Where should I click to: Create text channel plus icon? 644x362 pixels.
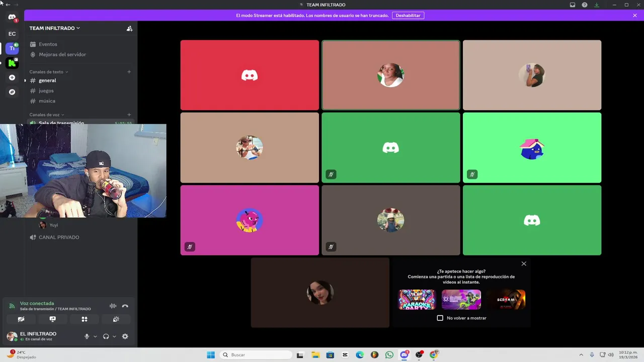[x=129, y=72]
